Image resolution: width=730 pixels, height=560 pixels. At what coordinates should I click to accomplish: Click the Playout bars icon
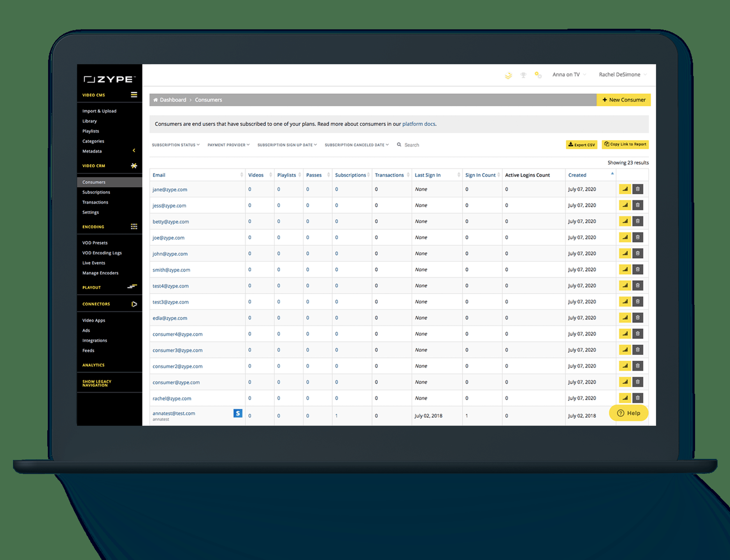click(132, 287)
